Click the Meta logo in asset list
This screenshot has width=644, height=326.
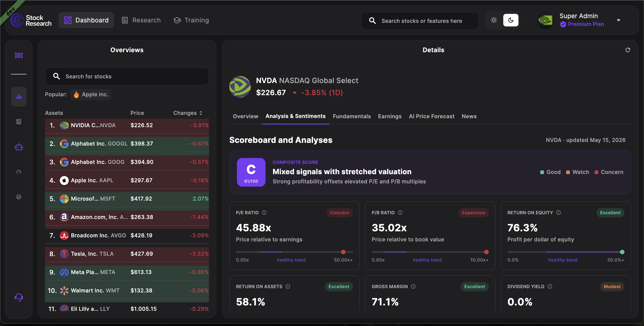click(x=64, y=272)
